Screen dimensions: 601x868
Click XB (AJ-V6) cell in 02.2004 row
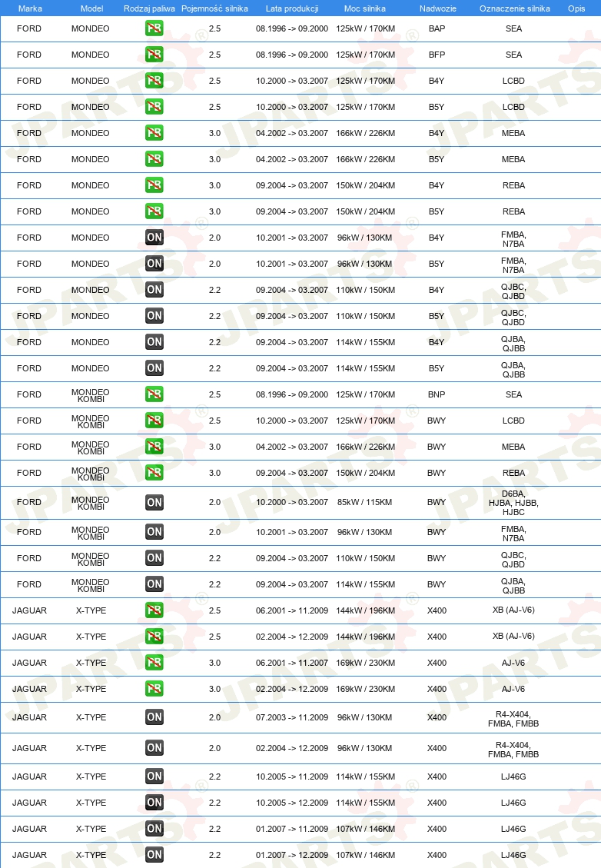pos(513,636)
